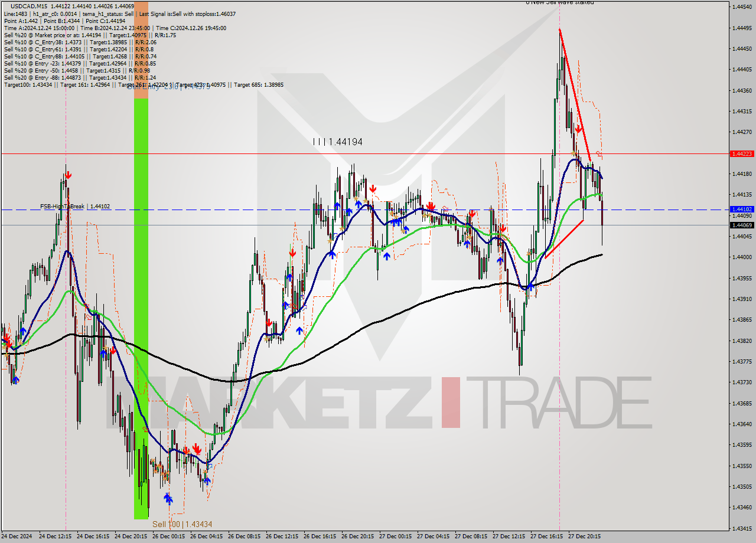Click the blue 1.44102 price tag
Image resolution: width=756 pixels, height=543 pixels.
click(741, 209)
